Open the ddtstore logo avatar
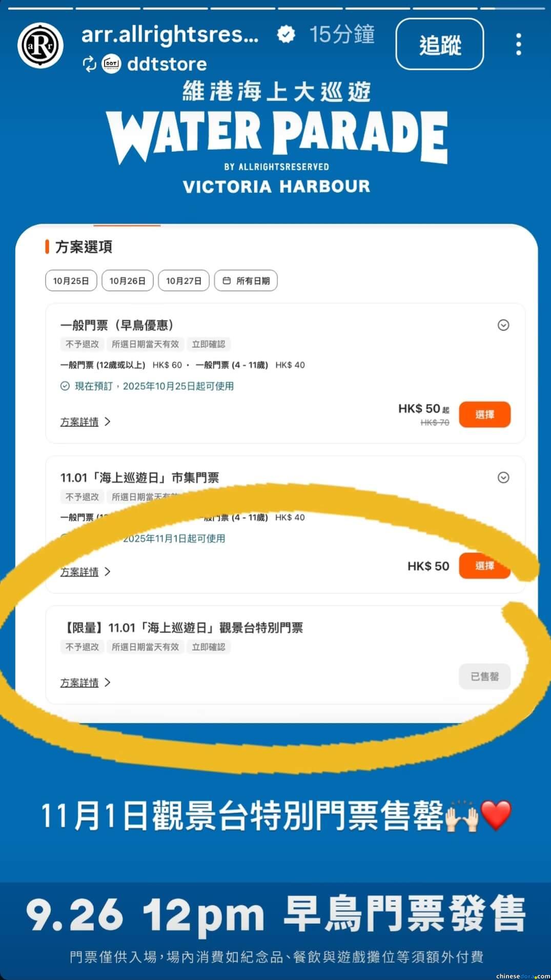 tap(112, 64)
